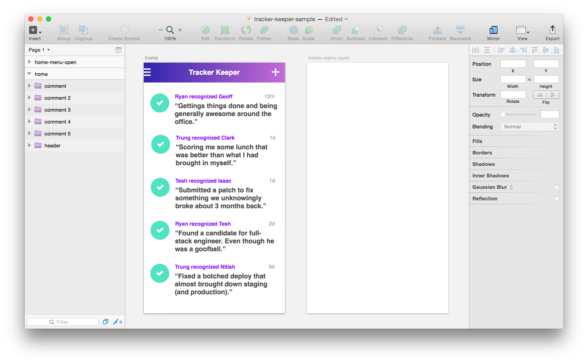Click the Create Symbol icon
This screenshot has width=588, height=364.
pyautogui.click(x=124, y=30)
